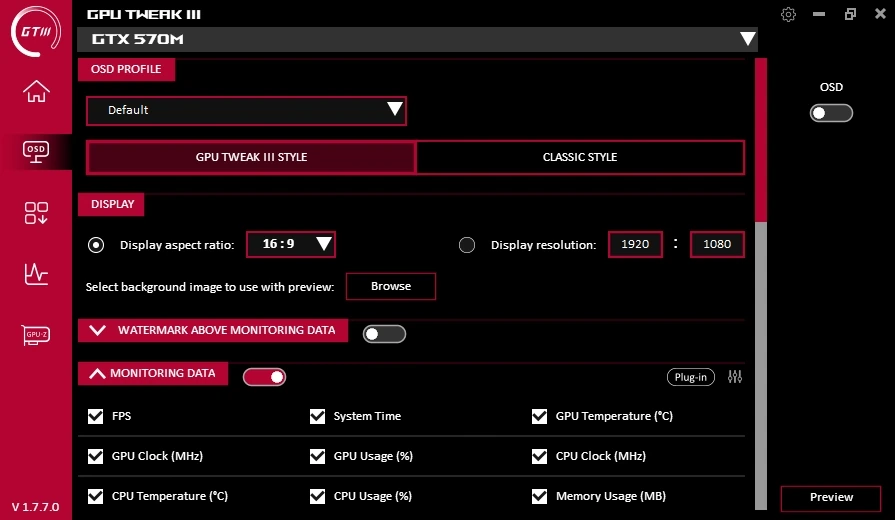Uncheck Memory Usage (MB) checkbox

click(x=539, y=496)
